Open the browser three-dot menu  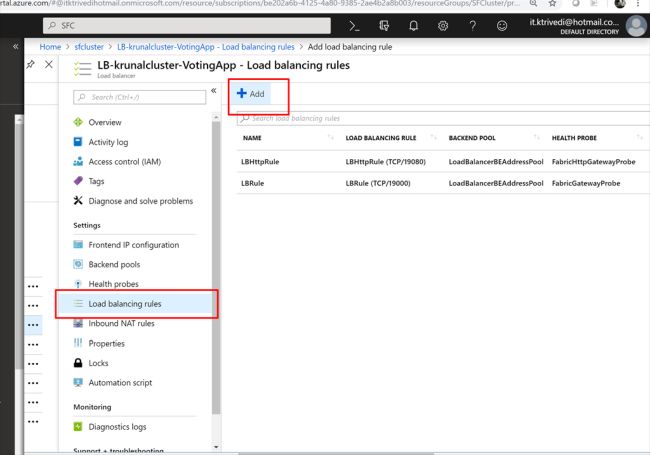pos(638,4)
